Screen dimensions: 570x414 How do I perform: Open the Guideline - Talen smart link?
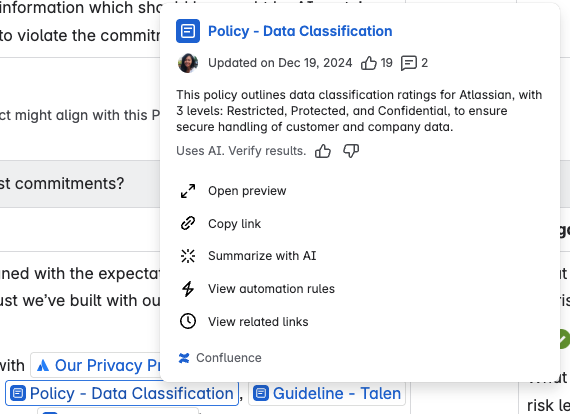pos(327,393)
